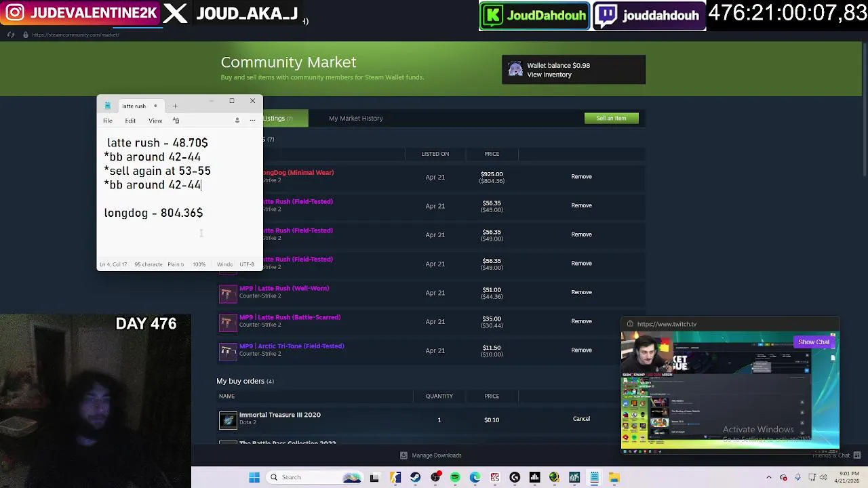The width and height of the screenshot is (868, 488).
Task: Open the Edit menu in Notepad
Action: pos(130,121)
